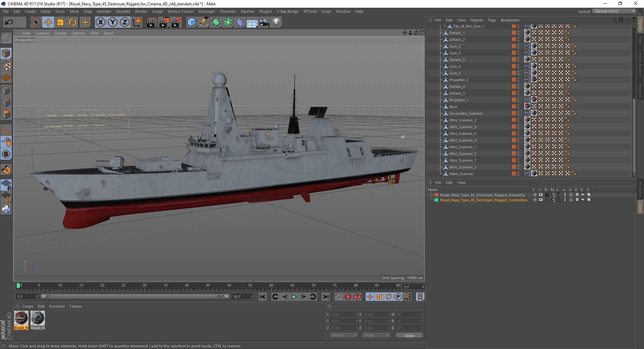Add a Camera object
Image resolution: width=644 pixels, height=349 pixels.
point(264,22)
